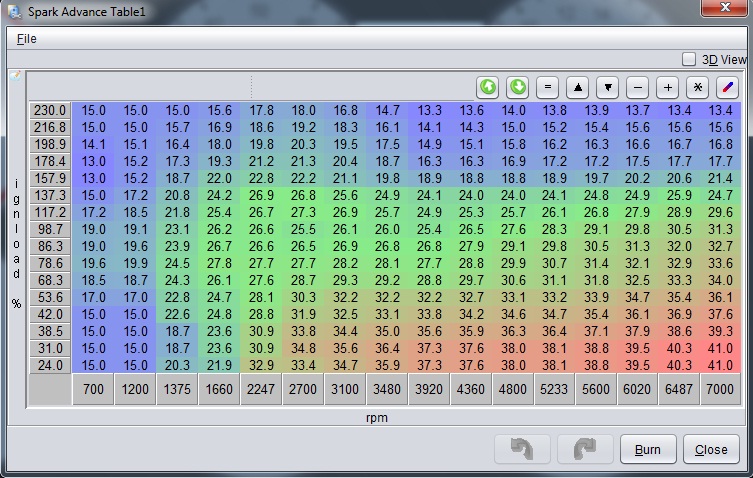This screenshot has width=753, height=478.
Task: Open the File menu
Action: 26,38
